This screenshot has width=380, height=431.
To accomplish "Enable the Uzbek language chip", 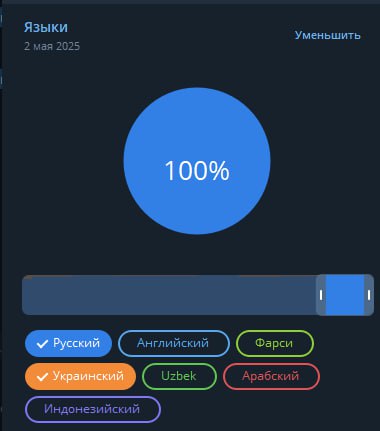I will tap(179, 376).
